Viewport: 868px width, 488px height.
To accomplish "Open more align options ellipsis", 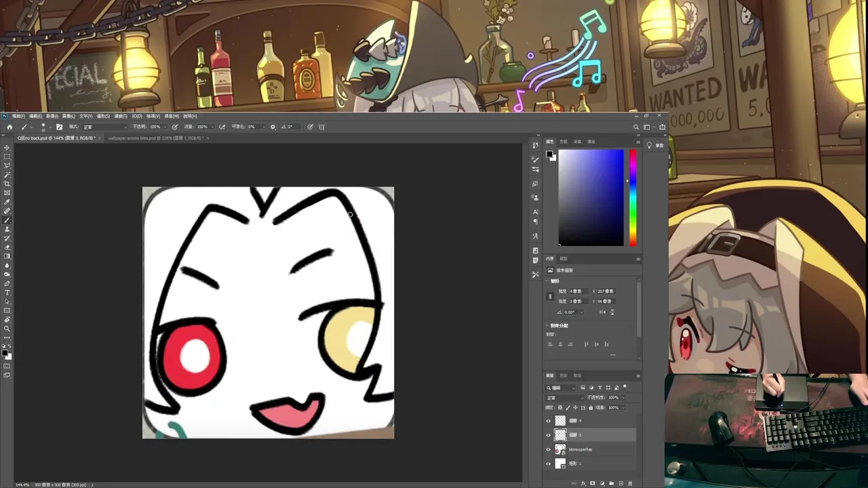I will point(613,354).
